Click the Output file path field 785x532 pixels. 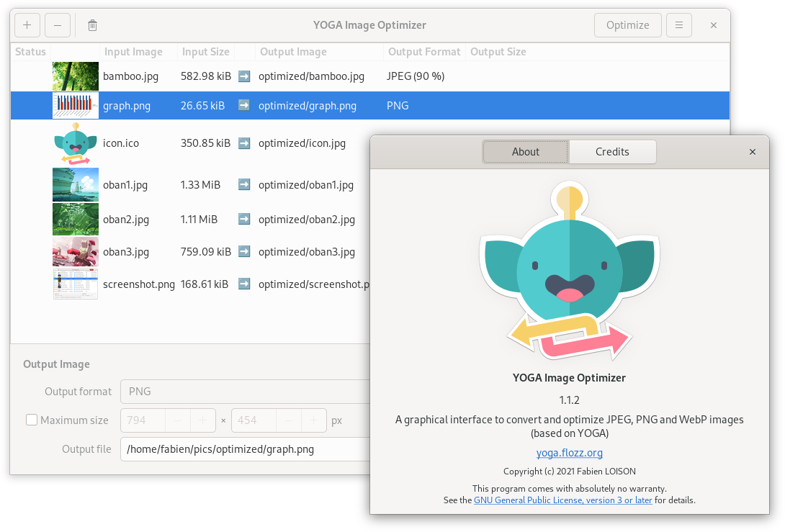click(x=245, y=449)
